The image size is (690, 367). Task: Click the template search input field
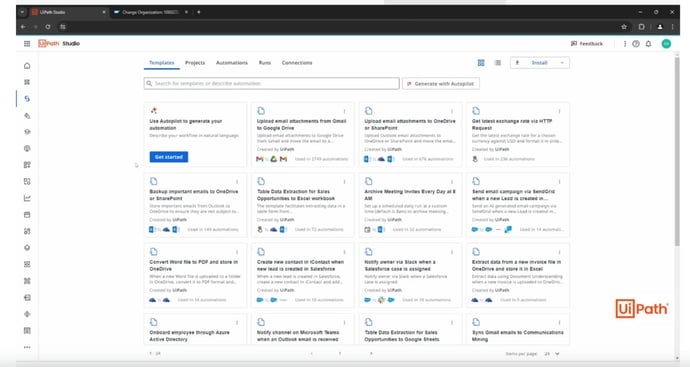(x=272, y=84)
